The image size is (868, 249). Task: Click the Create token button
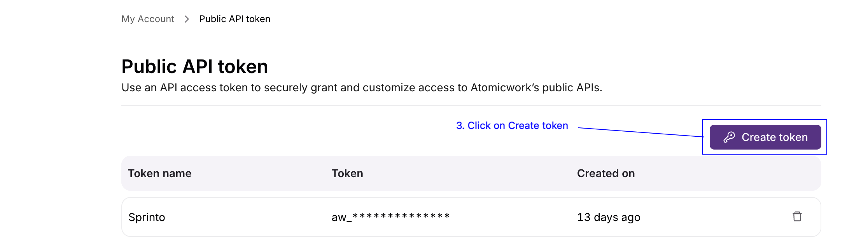[765, 137]
